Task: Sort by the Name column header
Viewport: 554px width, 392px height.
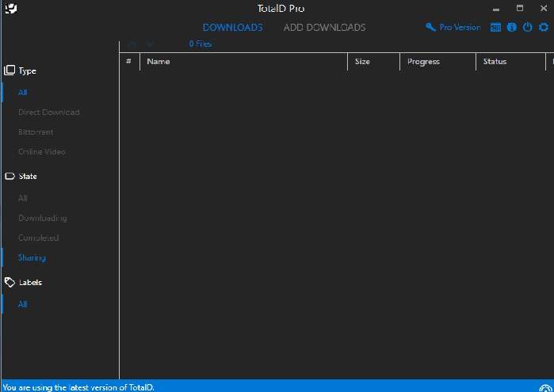Action: coord(243,62)
